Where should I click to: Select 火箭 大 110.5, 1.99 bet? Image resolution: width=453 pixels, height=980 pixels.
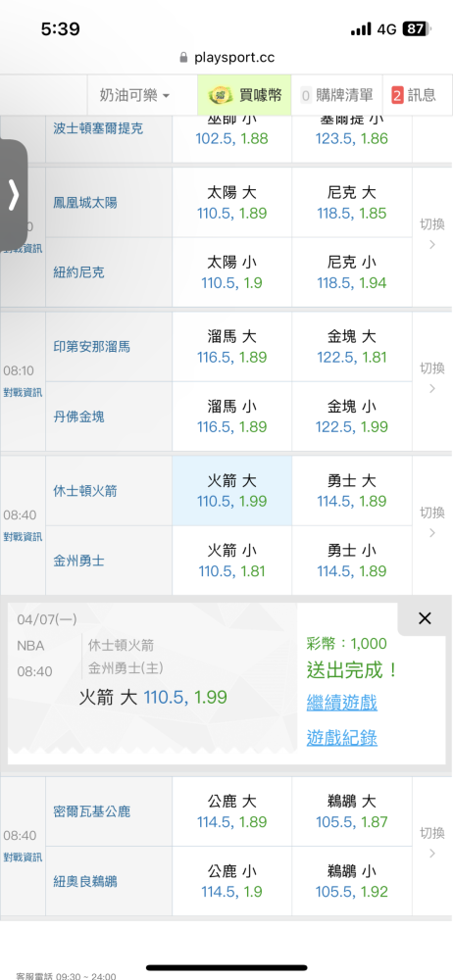coord(232,491)
